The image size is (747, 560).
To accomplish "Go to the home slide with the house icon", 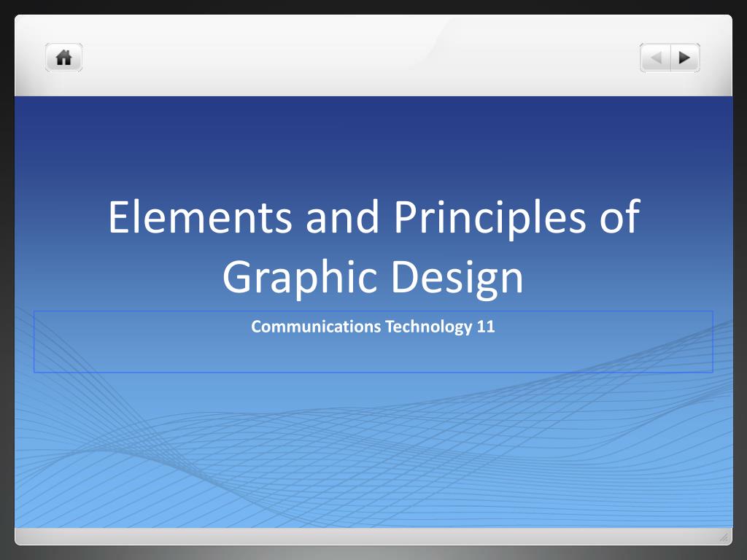I will tap(64, 58).
